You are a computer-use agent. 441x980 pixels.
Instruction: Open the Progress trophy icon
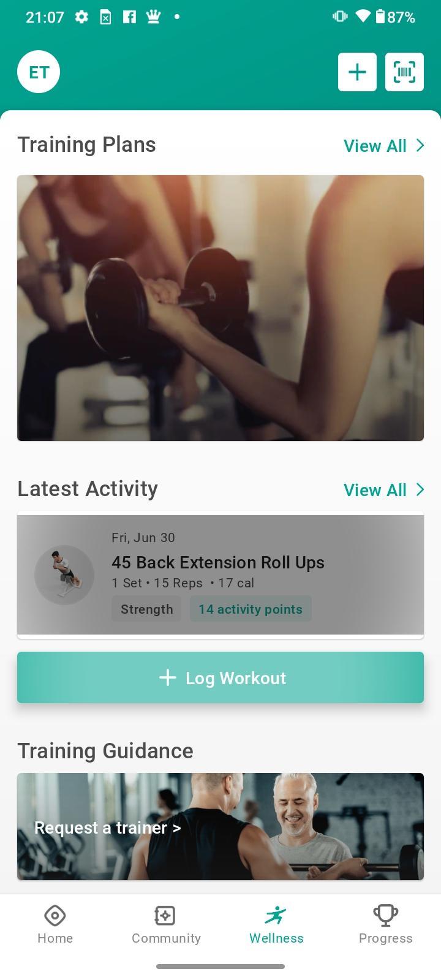386,916
